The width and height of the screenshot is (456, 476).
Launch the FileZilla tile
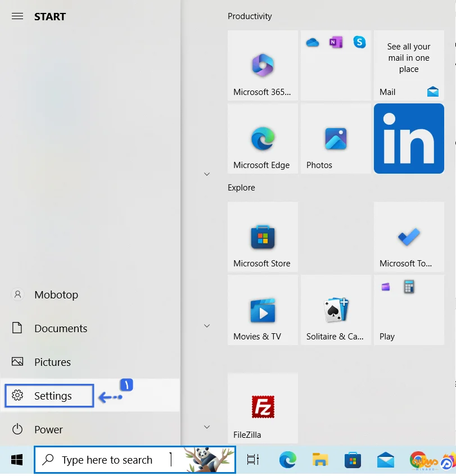coord(263,409)
